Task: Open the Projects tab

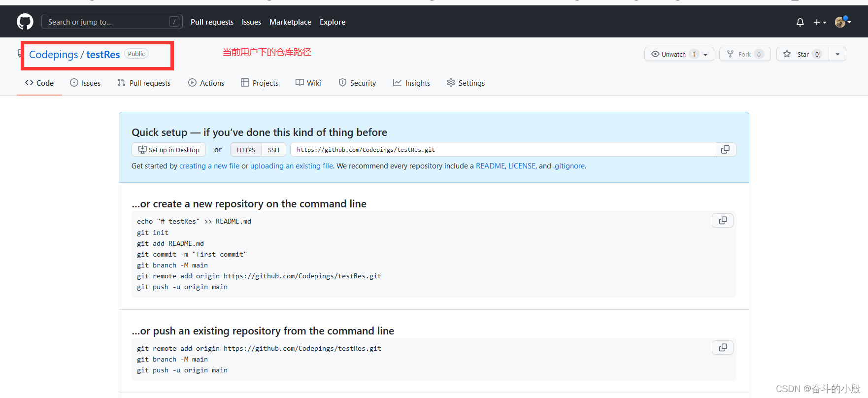Action: coord(260,83)
